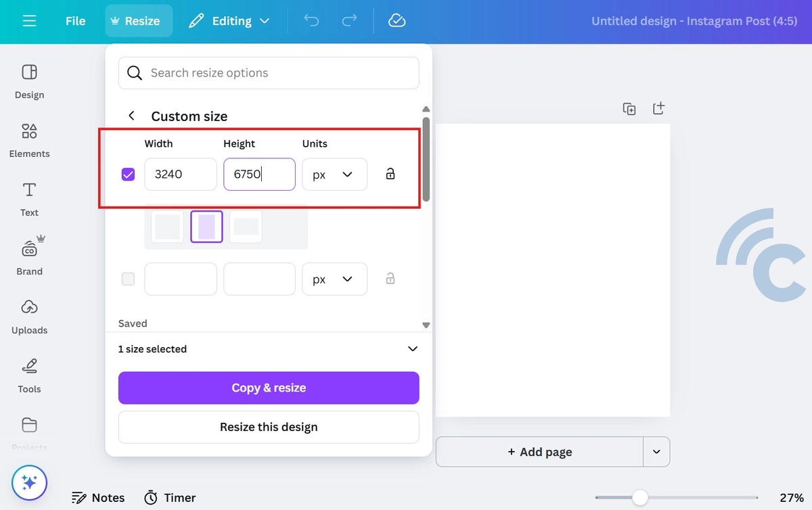Toggle the aspect ratio lock icon
The image size is (812, 510).
(x=390, y=174)
